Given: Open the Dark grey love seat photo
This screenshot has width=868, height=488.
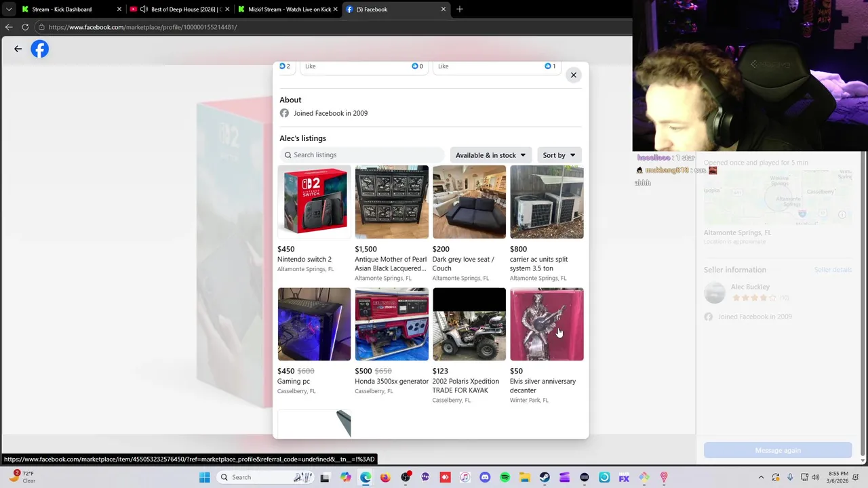Looking at the screenshot, I should point(469,202).
